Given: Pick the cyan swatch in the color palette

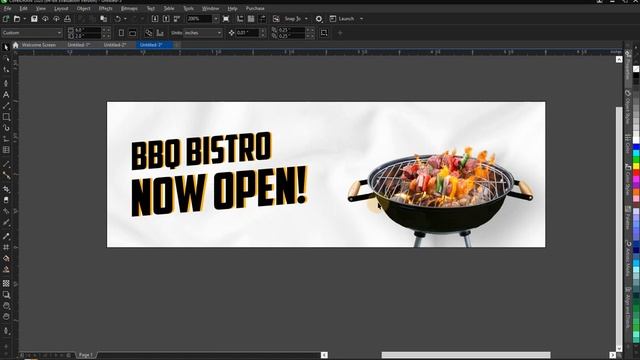Looking at the screenshot, I should [636, 153].
